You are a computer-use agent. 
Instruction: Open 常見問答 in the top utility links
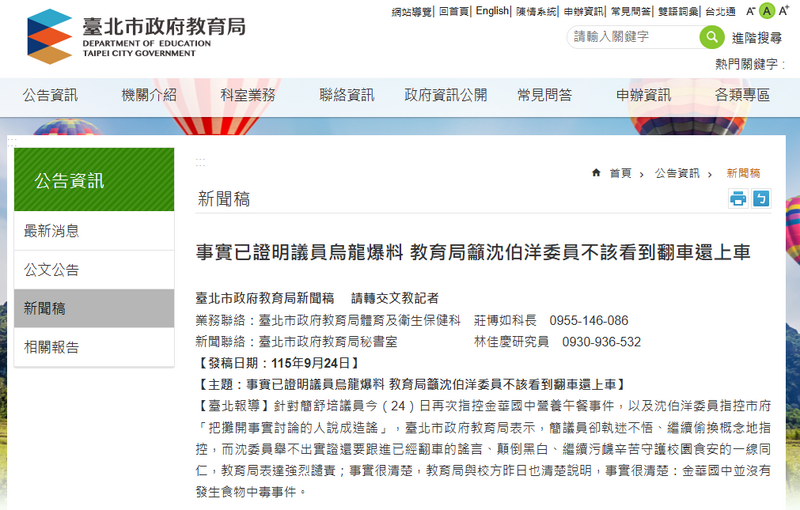coord(631,11)
